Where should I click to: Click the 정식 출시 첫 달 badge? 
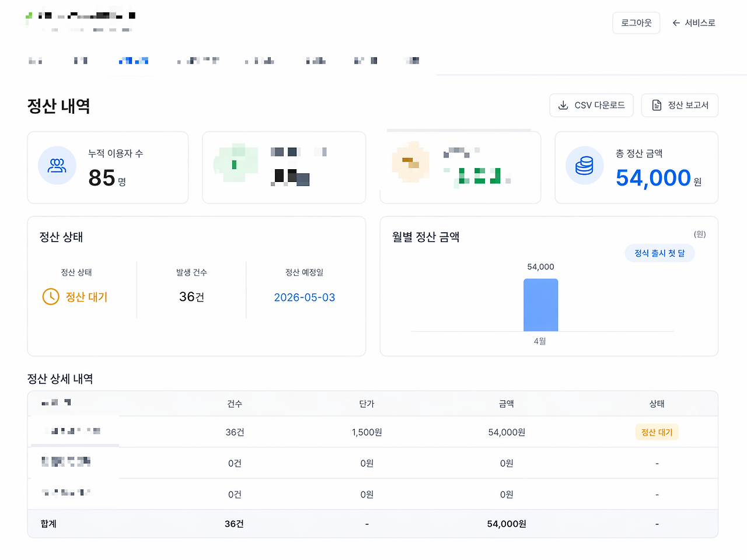click(x=659, y=253)
